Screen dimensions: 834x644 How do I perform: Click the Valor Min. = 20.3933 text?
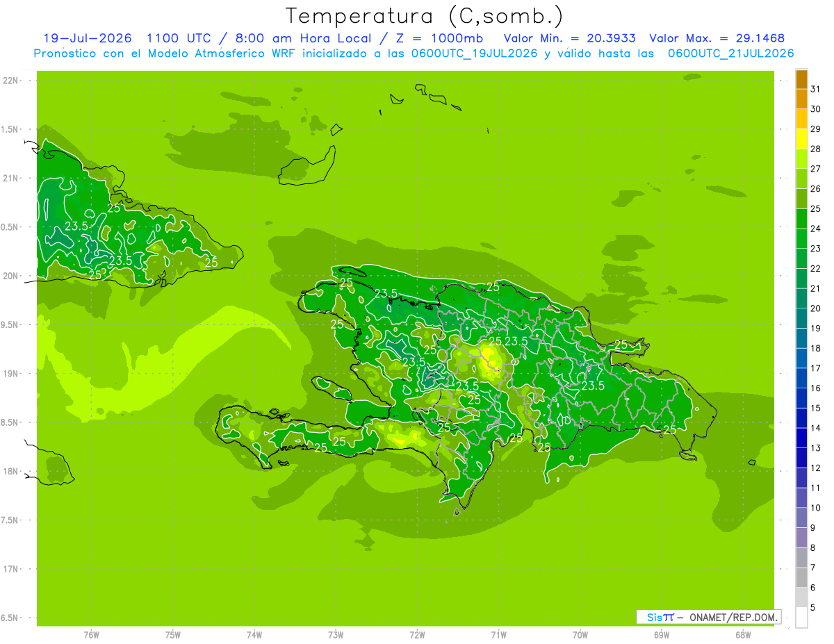coord(570,38)
